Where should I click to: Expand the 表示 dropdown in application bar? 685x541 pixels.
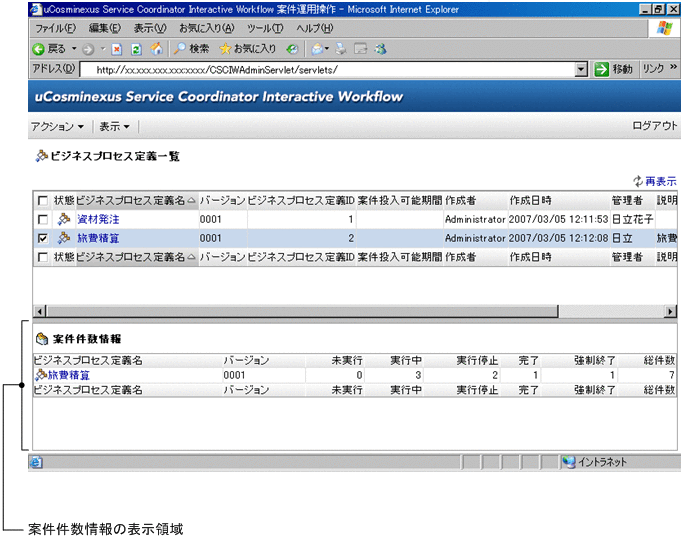[x=114, y=127]
